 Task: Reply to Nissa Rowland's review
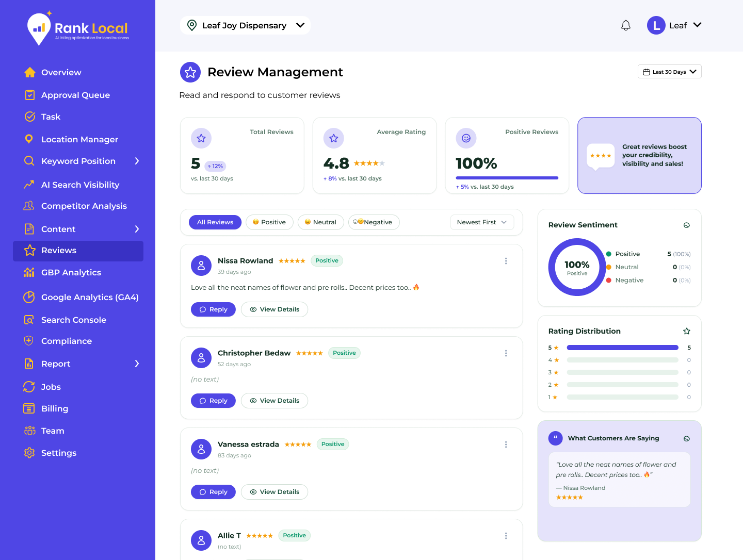click(213, 309)
